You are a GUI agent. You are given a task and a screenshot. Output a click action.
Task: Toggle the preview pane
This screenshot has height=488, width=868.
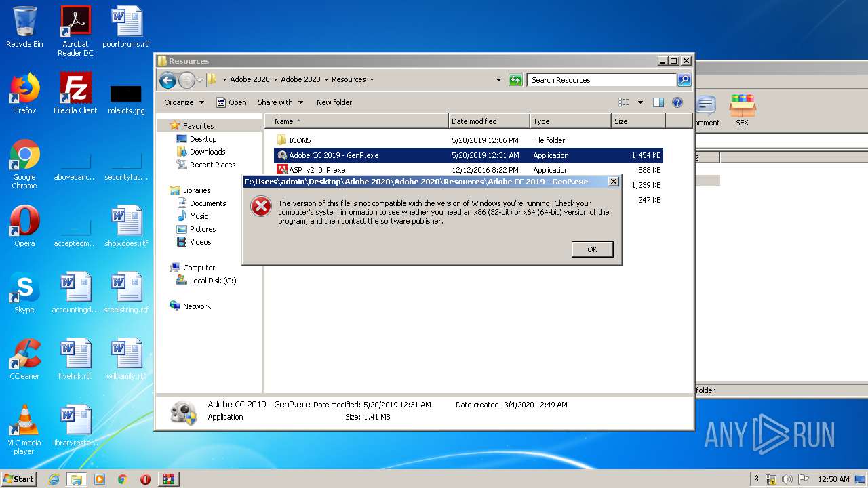click(658, 102)
